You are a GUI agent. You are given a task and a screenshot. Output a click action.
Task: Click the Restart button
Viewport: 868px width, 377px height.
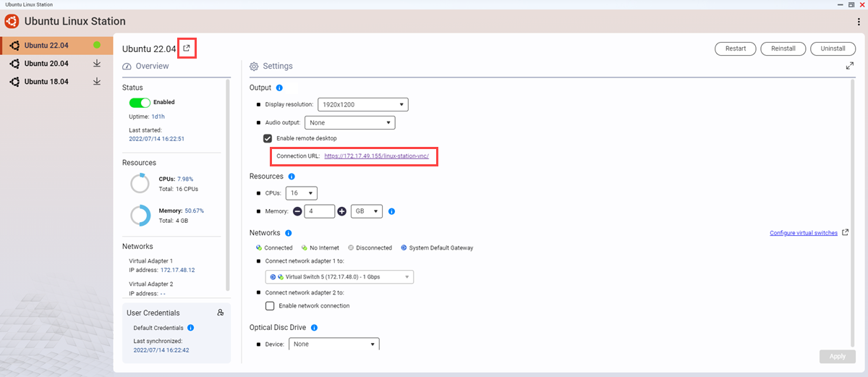tap(736, 48)
